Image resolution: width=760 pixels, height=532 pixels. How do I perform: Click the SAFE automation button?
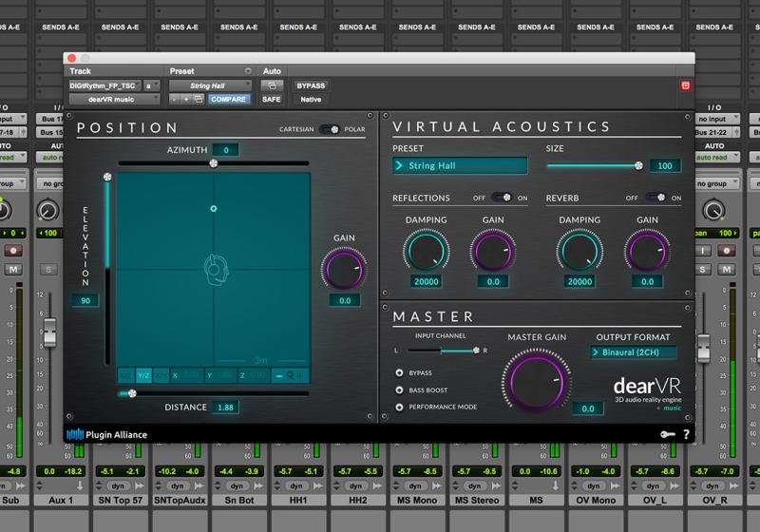click(271, 99)
